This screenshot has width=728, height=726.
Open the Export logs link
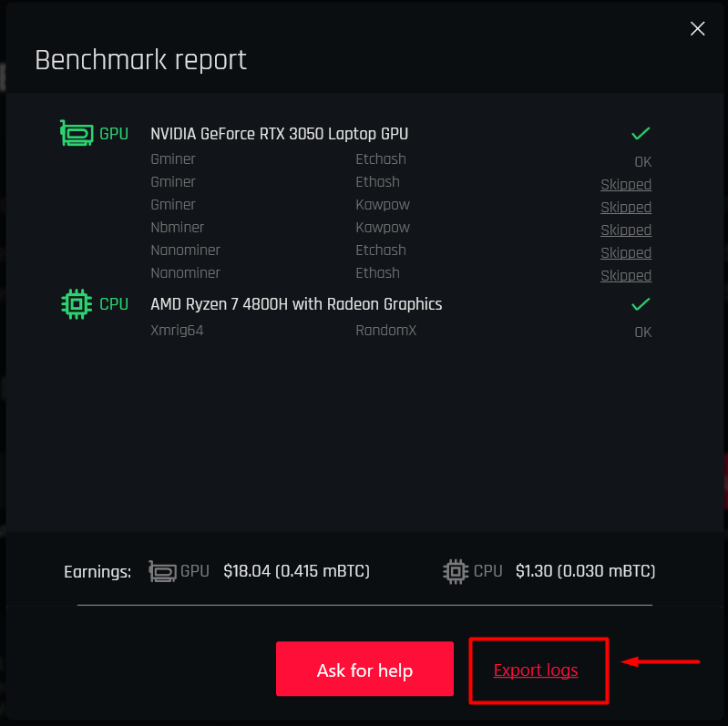536,670
